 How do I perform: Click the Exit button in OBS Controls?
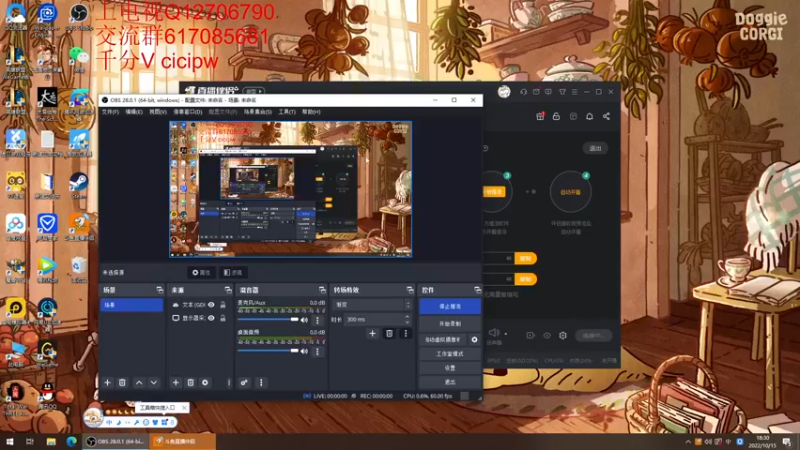tap(450, 382)
